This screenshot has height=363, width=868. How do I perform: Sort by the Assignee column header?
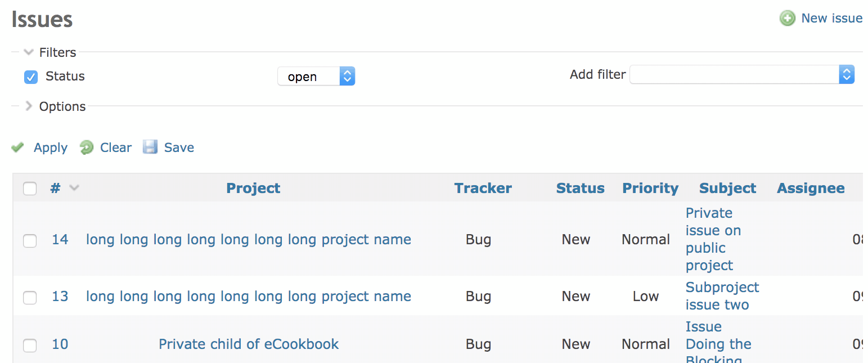pos(811,188)
